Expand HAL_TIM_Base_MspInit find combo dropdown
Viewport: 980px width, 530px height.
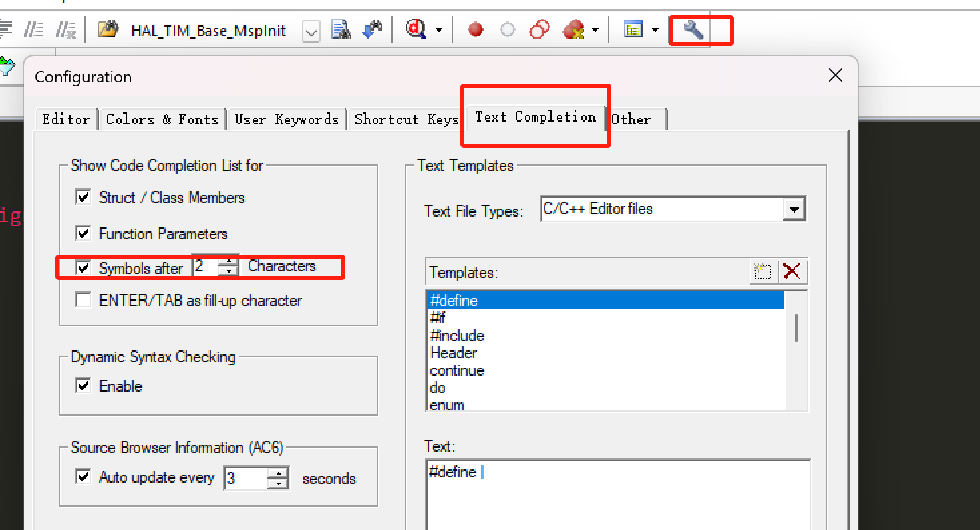coord(311,31)
